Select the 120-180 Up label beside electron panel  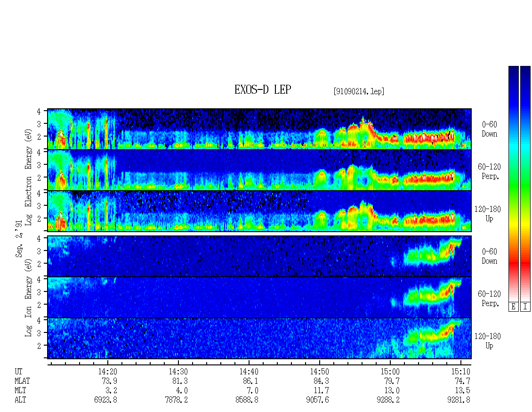488,214
